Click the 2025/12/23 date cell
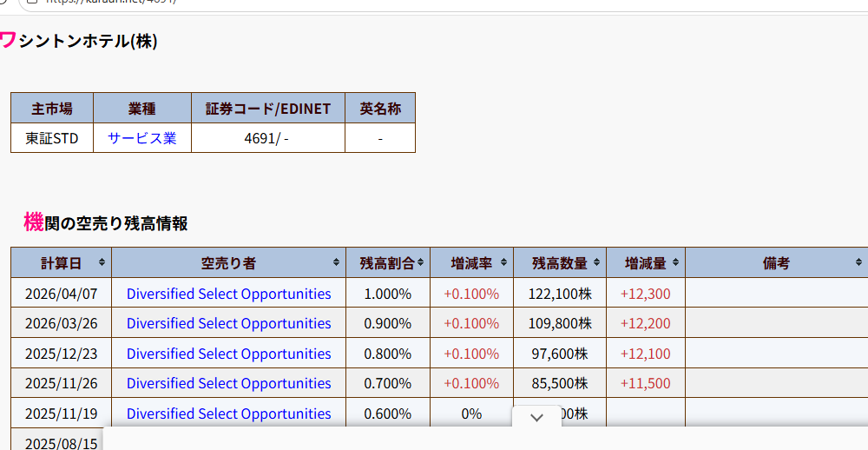868x450 pixels. coord(61,354)
